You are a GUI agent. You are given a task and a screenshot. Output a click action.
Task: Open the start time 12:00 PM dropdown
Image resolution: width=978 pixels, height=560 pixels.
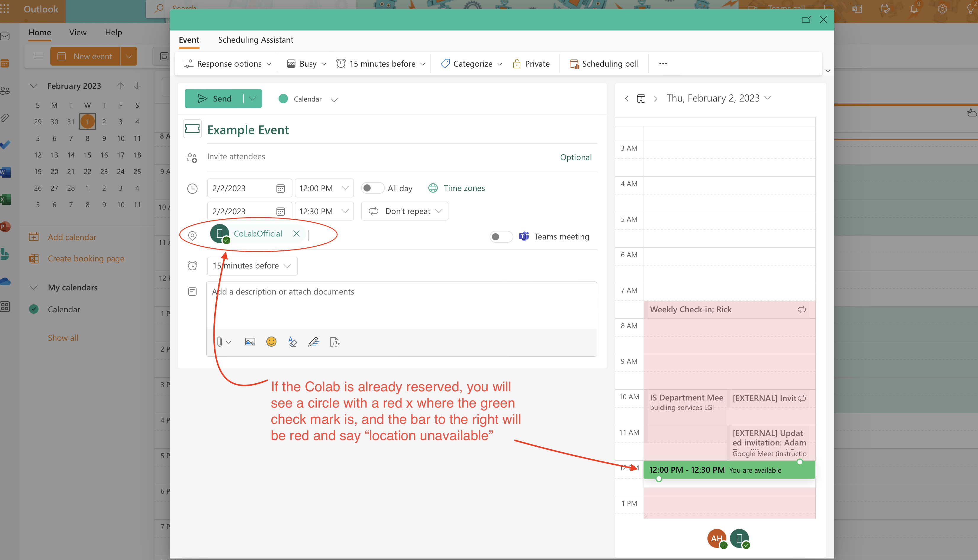point(345,188)
